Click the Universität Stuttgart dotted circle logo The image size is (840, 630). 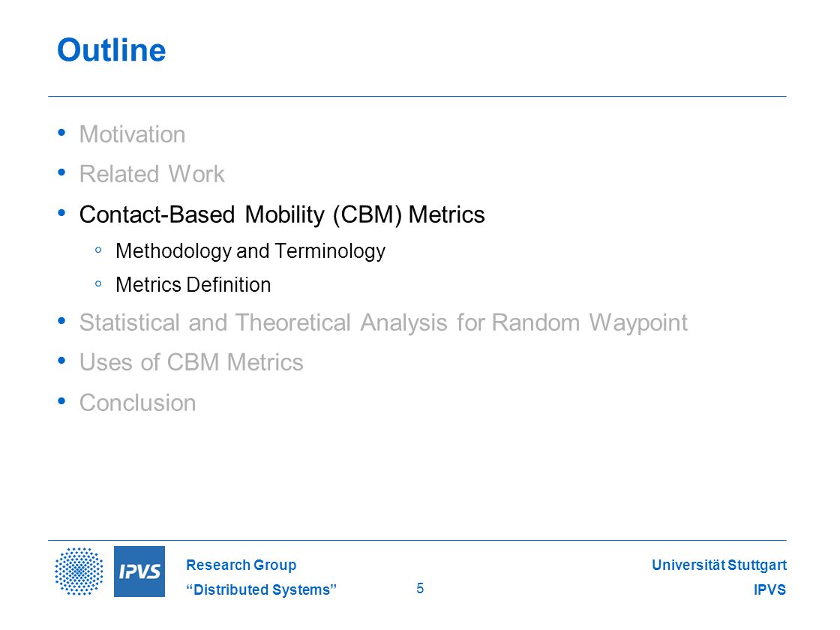pos(79,571)
